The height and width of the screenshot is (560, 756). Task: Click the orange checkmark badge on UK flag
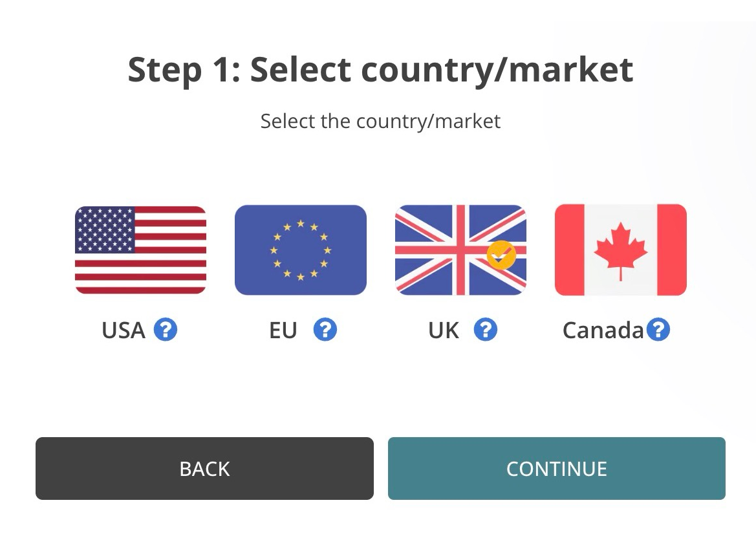click(x=501, y=255)
